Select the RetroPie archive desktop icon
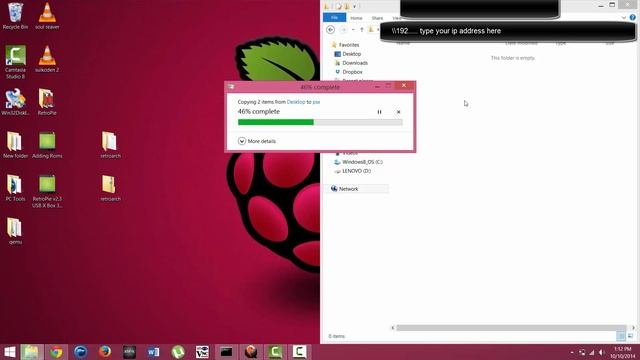The image size is (640, 360). coord(47,102)
